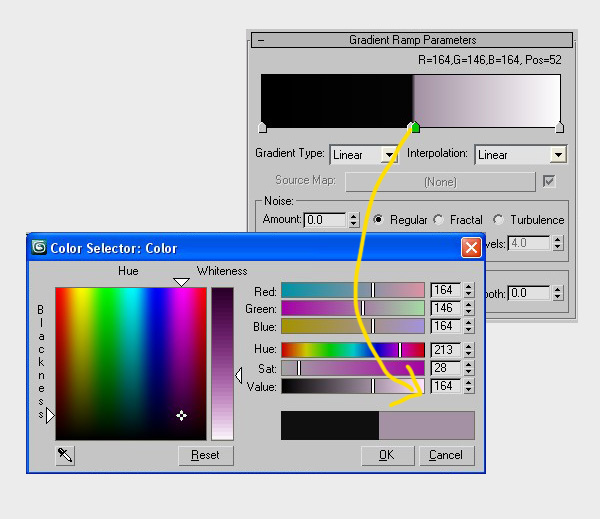Close the Color Selector dialog

(x=470, y=247)
